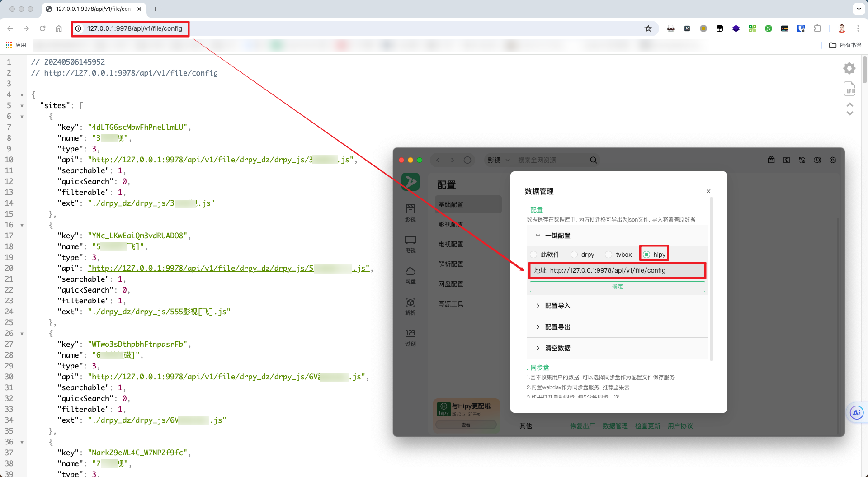Screen dimensions: 868x477
Task: Collapse JSON object at line 26
Action: pyautogui.click(x=22, y=334)
